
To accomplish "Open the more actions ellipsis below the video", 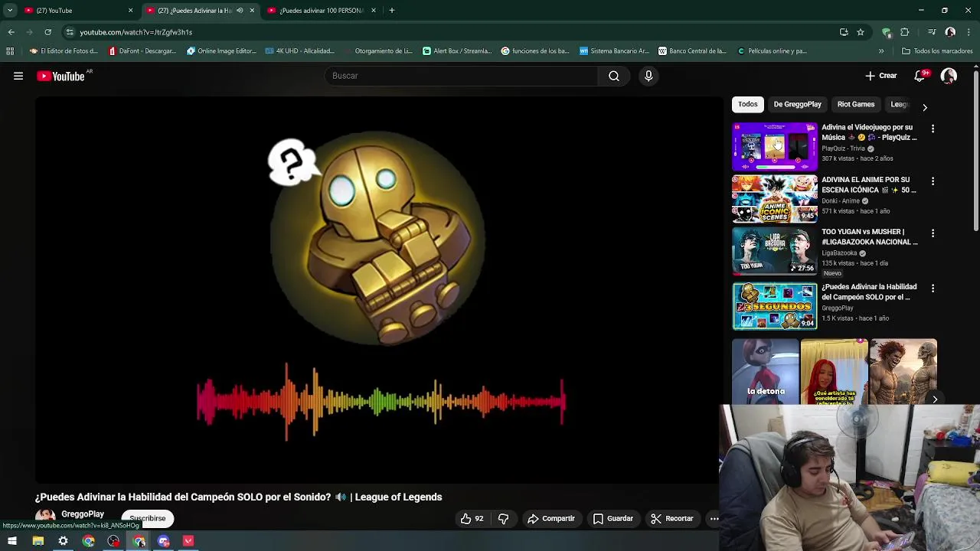I will [x=714, y=519].
